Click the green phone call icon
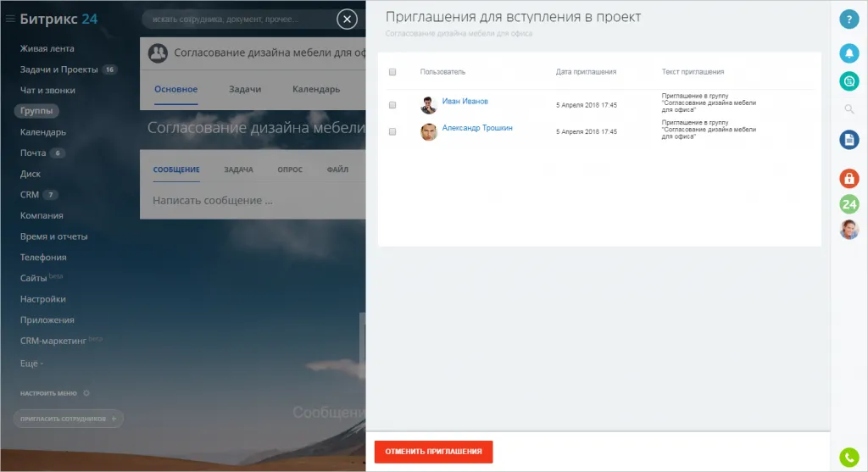 [849, 457]
